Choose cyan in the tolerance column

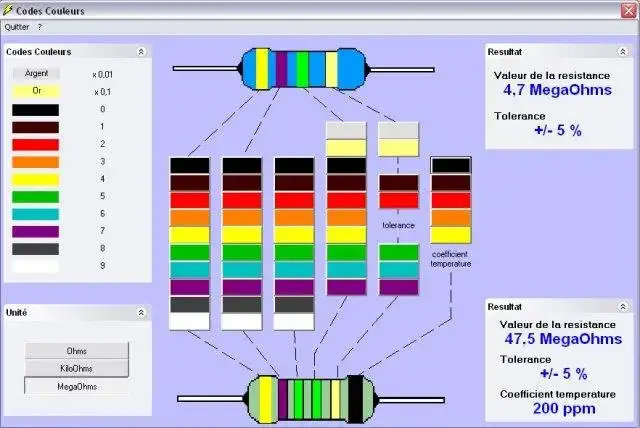coord(398,270)
